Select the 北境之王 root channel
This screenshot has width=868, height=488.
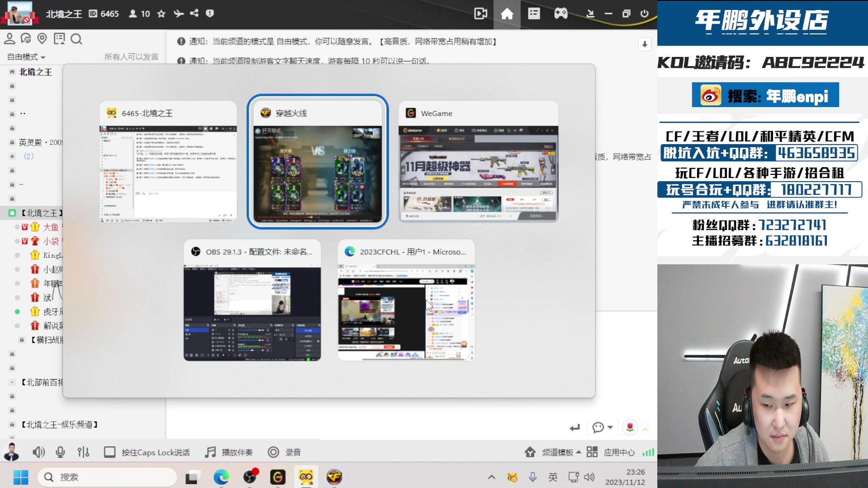tap(35, 72)
